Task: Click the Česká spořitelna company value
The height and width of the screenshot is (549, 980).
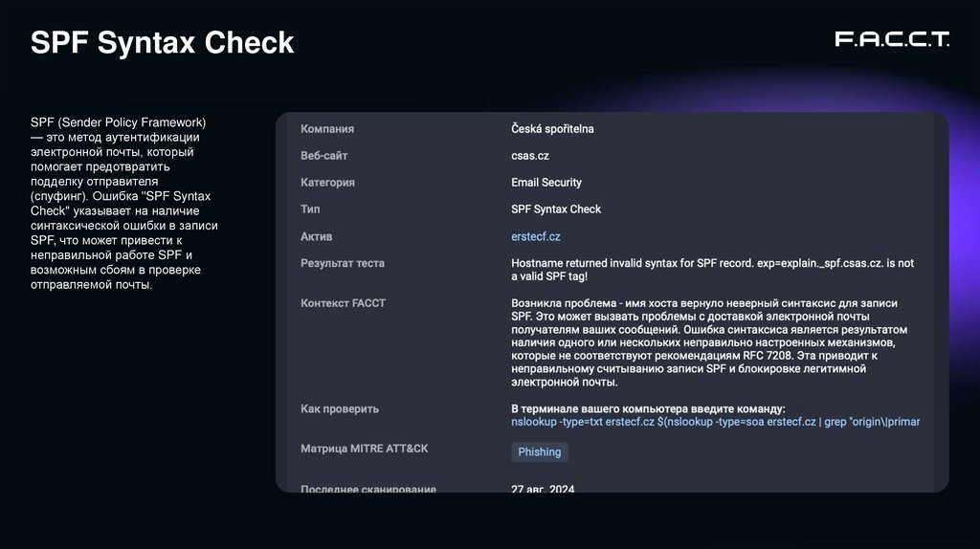Action: click(x=552, y=129)
